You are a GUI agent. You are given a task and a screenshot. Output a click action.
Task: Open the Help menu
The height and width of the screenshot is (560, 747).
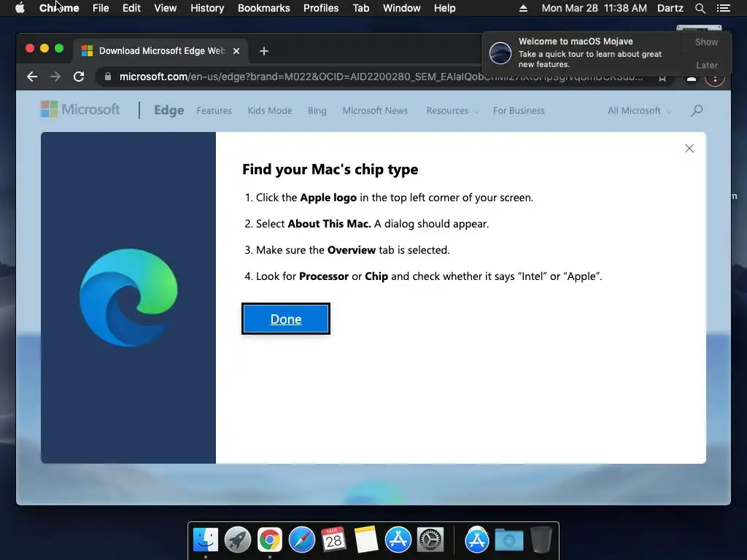pos(444,8)
